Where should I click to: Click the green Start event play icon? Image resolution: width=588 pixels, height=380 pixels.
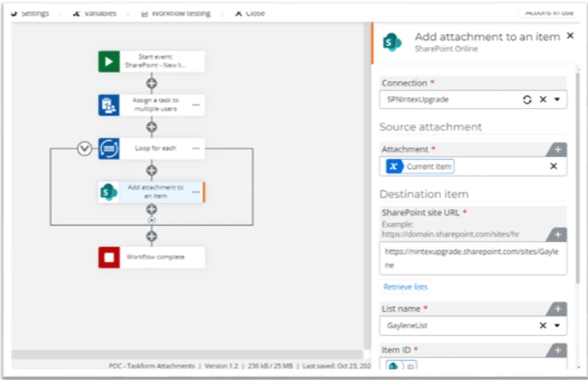coord(109,61)
